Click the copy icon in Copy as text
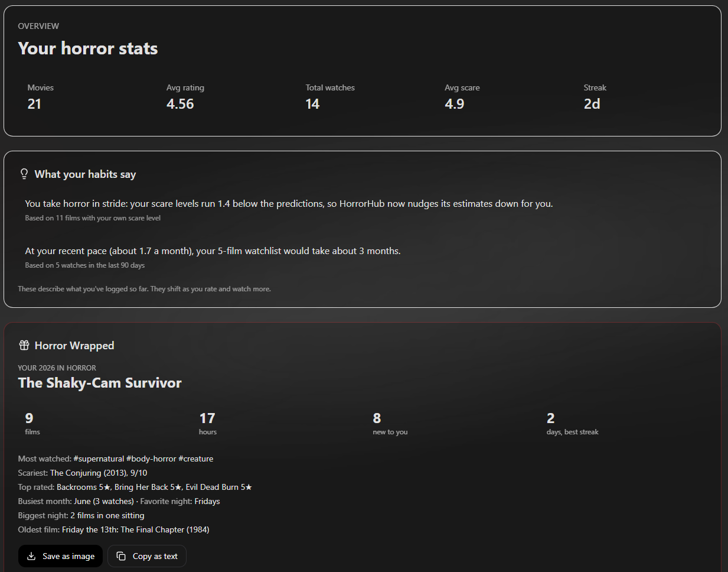The height and width of the screenshot is (572, 728). tap(121, 556)
